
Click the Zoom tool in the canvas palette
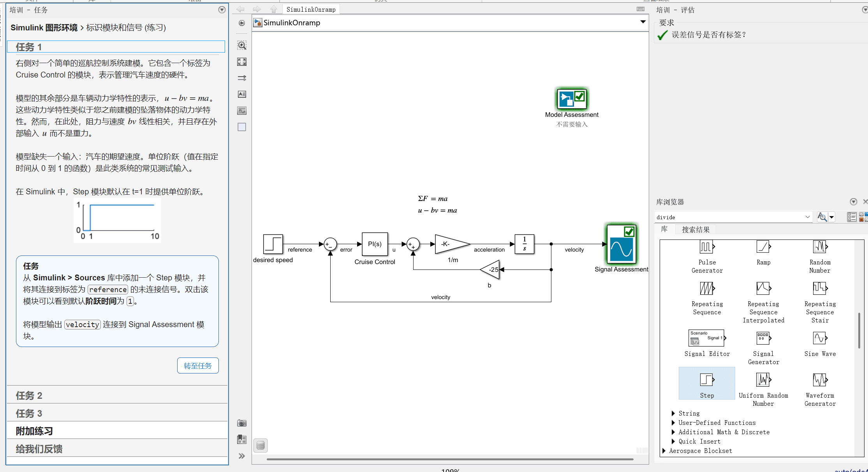tap(242, 45)
